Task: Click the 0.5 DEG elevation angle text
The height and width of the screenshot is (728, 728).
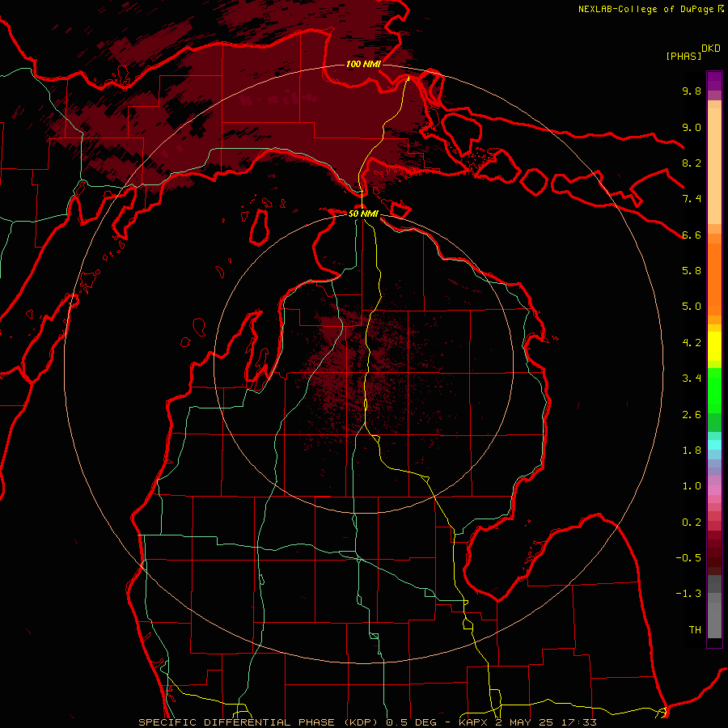Action: point(412,722)
